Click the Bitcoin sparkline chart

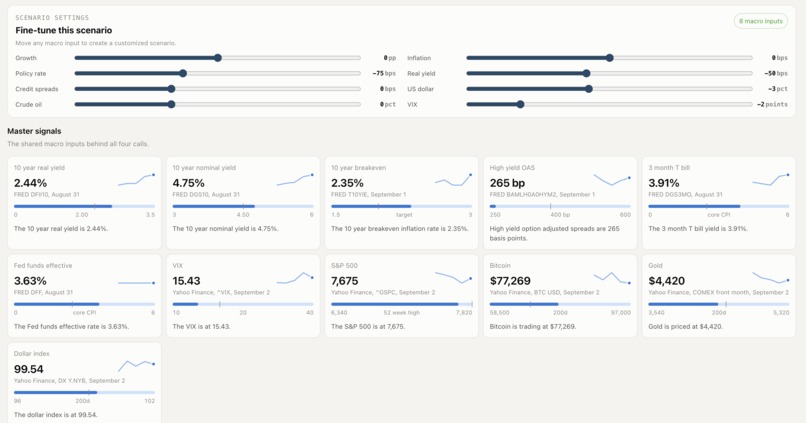612,278
